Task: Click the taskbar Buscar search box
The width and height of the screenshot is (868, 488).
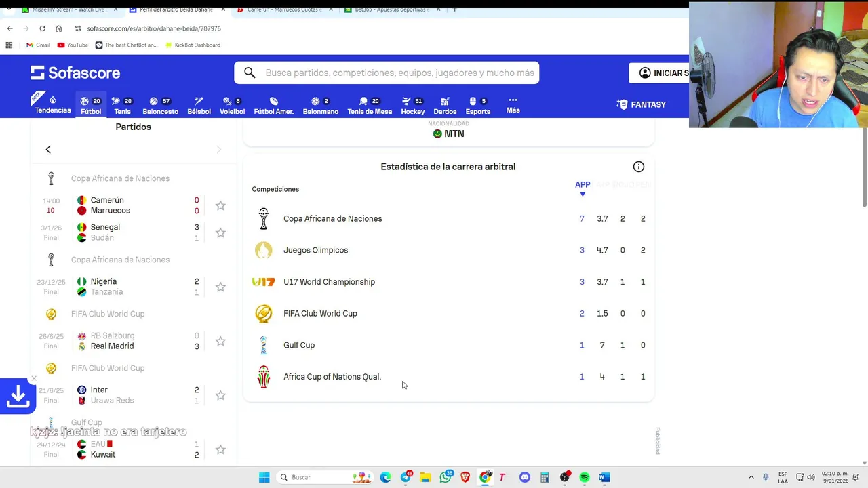Action: [324, 477]
